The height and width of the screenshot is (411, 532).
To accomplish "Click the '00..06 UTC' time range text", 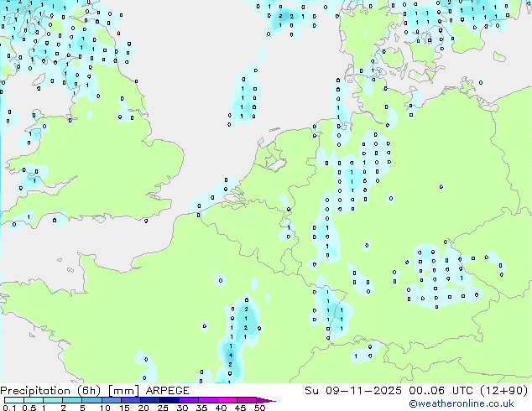I will coord(441,391).
